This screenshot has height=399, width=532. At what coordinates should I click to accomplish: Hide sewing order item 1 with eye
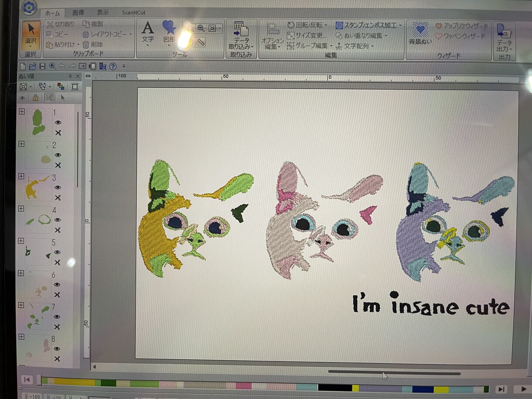point(58,123)
